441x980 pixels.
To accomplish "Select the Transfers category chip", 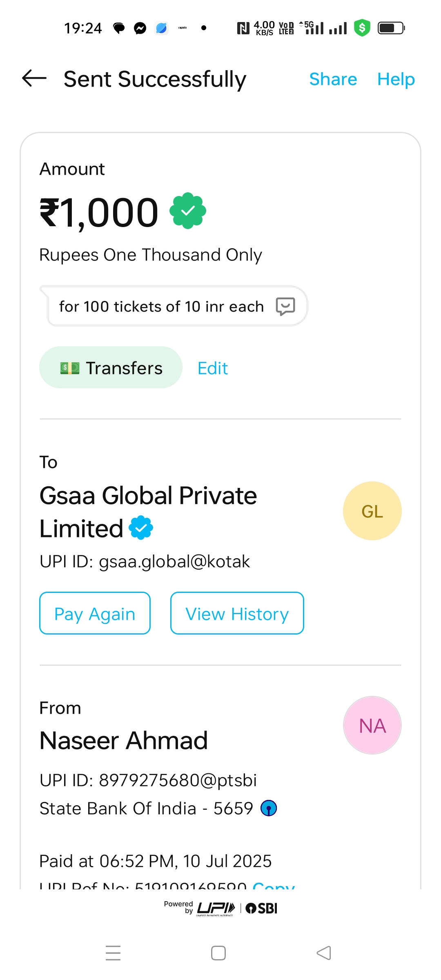I will pyautogui.click(x=111, y=367).
